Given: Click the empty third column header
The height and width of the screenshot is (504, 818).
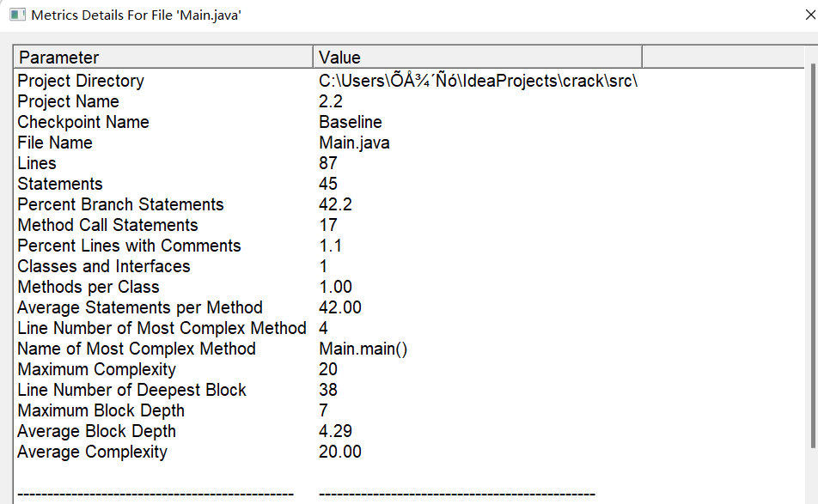Looking at the screenshot, I should point(723,58).
